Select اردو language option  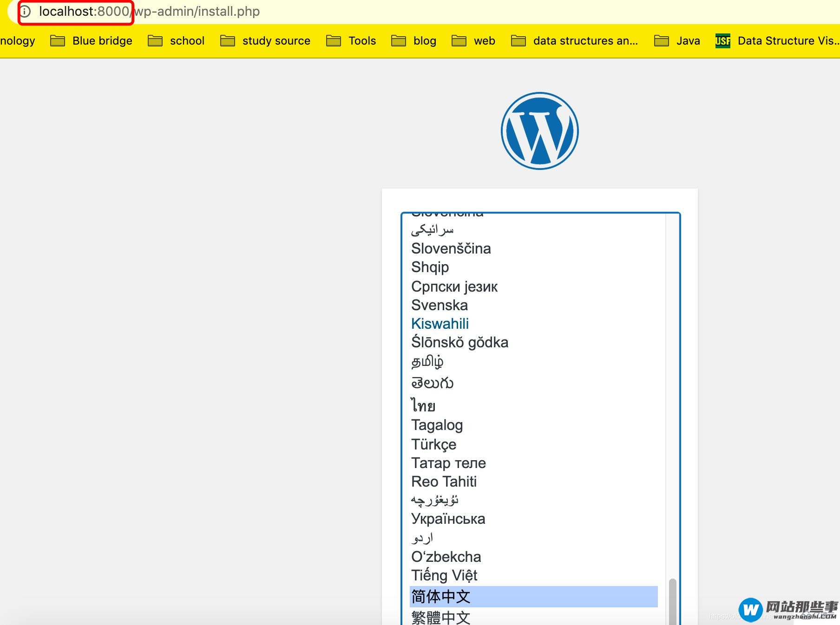tap(533, 538)
